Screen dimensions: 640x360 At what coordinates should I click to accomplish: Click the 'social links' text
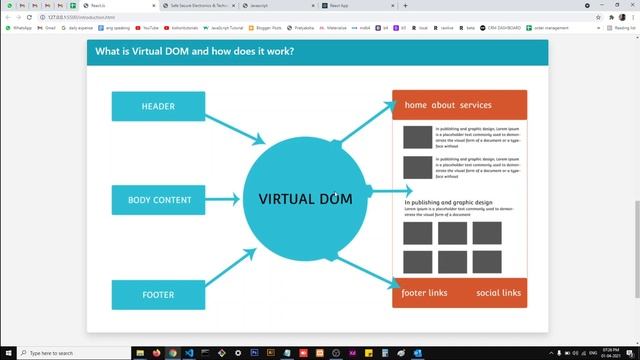coord(498,293)
